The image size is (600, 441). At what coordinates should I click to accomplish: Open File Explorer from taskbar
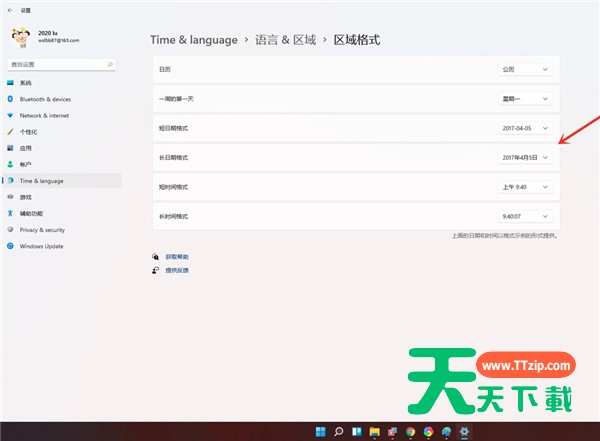375,431
